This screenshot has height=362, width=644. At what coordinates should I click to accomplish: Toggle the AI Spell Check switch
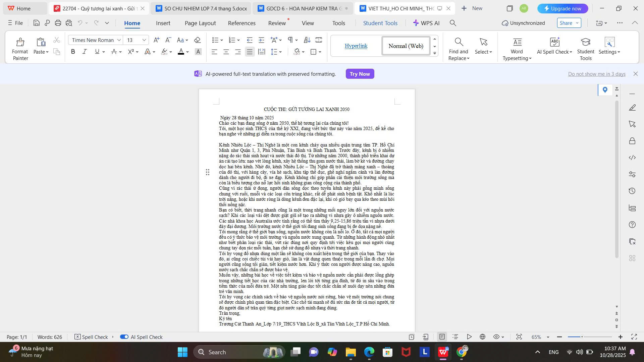pyautogui.click(x=124, y=337)
